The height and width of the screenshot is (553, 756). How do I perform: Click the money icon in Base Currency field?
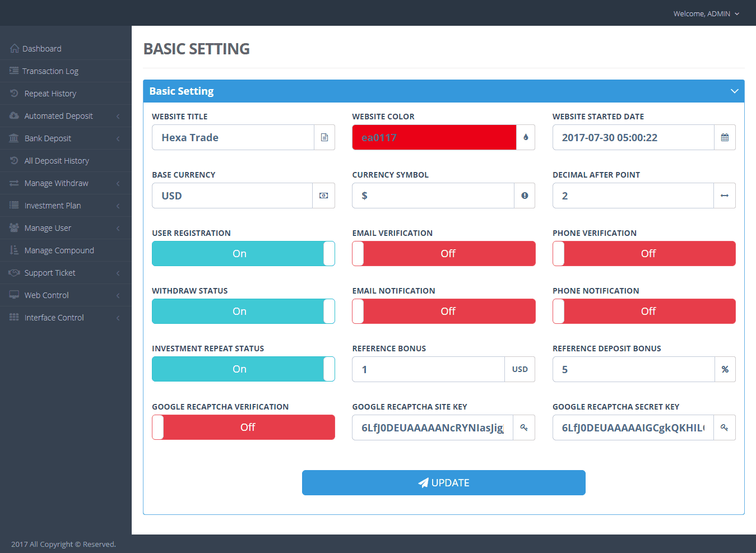click(323, 196)
